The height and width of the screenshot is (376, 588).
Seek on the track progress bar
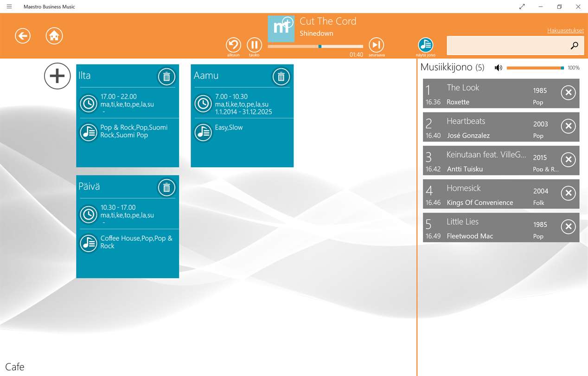pos(315,46)
